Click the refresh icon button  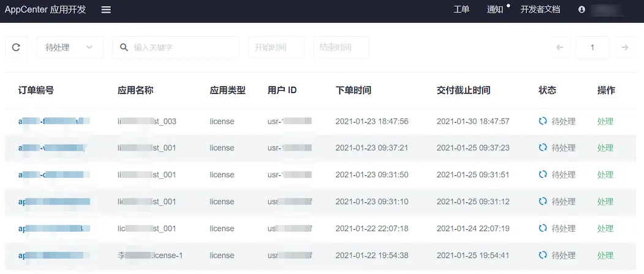pyautogui.click(x=16, y=48)
